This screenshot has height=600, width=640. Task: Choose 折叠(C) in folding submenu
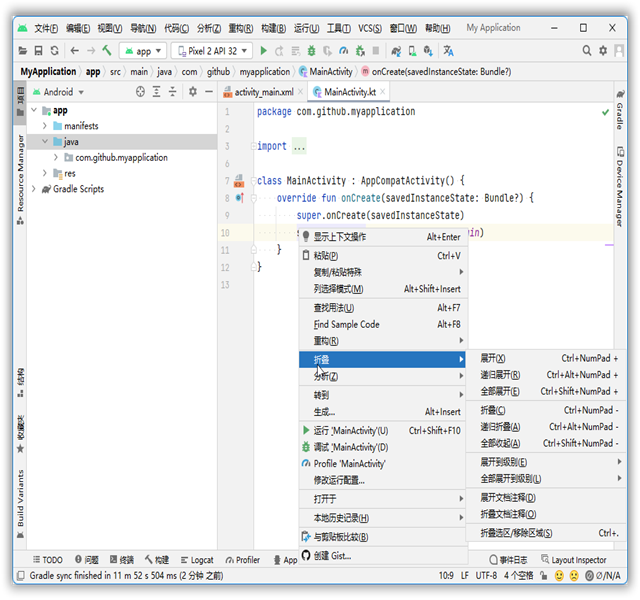pyautogui.click(x=547, y=410)
